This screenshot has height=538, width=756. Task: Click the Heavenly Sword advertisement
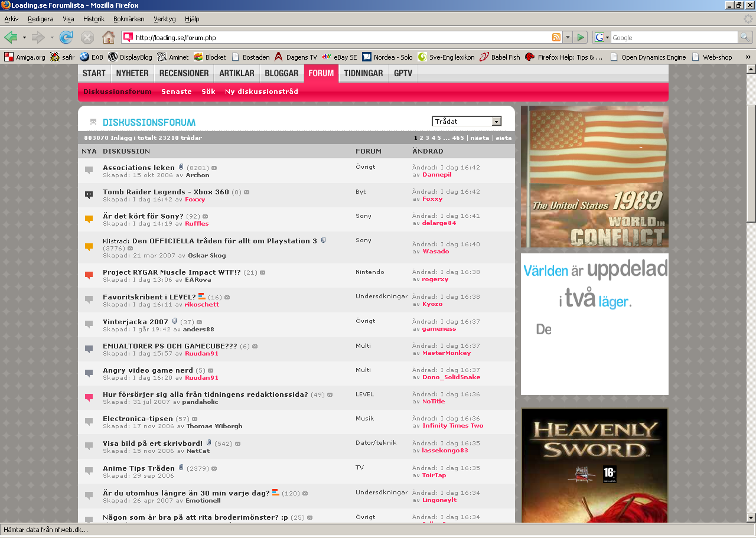pyautogui.click(x=595, y=465)
